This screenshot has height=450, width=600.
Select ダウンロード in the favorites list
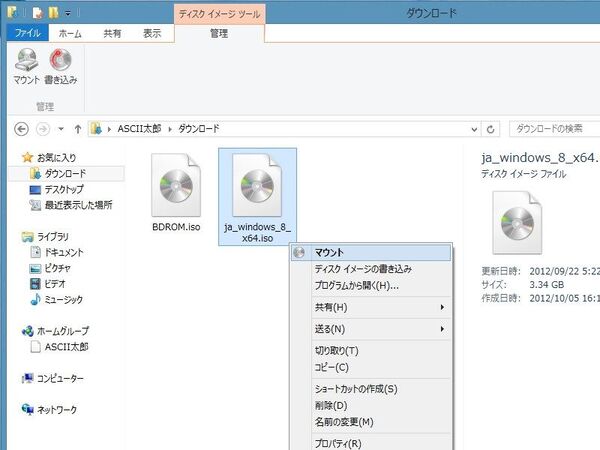tap(66, 174)
